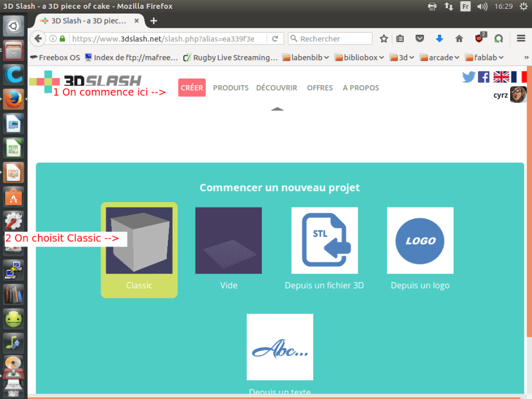This screenshot has height=399, width=532.
Task: Expand the fablab bookmarks folder
Action: (485, 57)
